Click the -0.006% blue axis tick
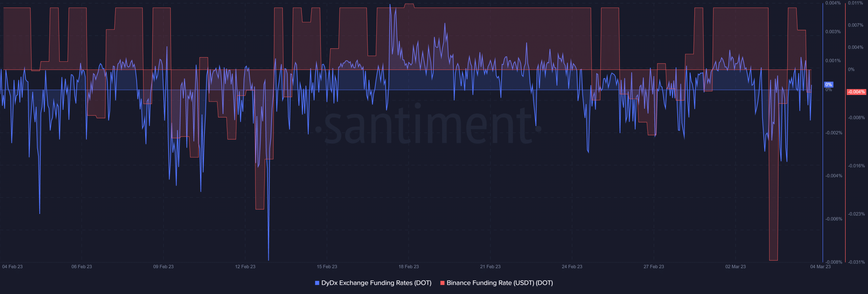This screenshot has width=868, height=294. coord(834,219)
